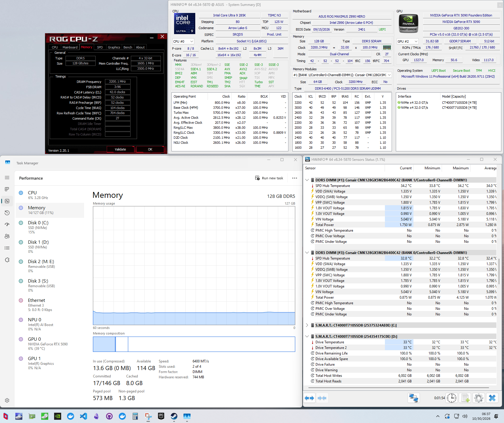Open App history page in Task Manager sidebar
Image resolution: width=504 pixels, height=423 pixels.
[x=7, y=213]
